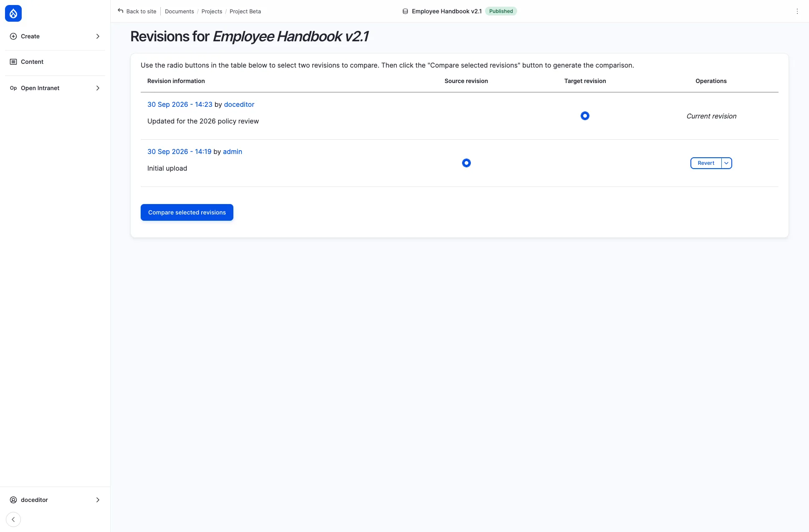Screen dimensions: 809x532
Task: Open the dropdown arrow next to Revert
Action: [727, 163]
